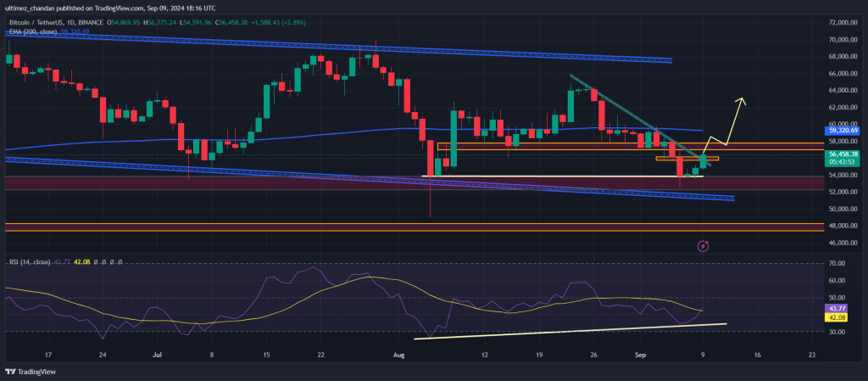Select the RSI (14, close) indicator label
Screen dimensions: 868x381
coord(30,261)
